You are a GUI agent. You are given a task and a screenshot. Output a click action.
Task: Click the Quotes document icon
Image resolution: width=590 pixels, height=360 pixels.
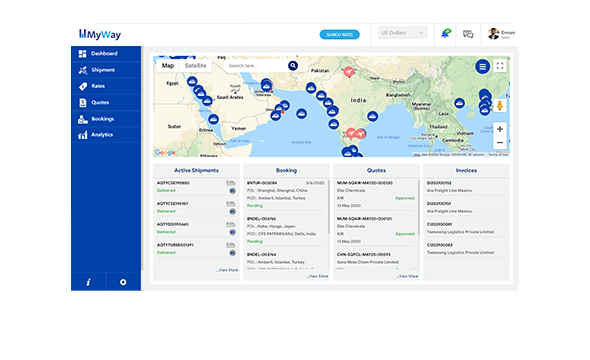pyautogui.click(x=83, y=103)
